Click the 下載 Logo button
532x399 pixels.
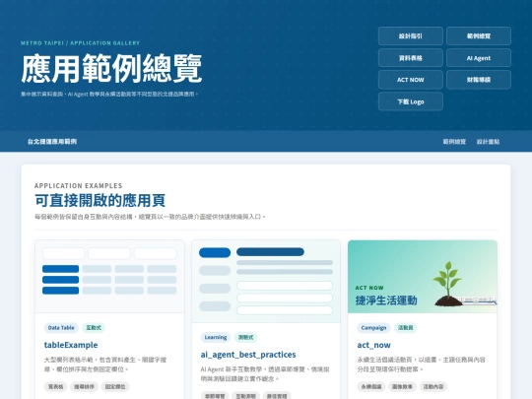click(x=411, y=101)
